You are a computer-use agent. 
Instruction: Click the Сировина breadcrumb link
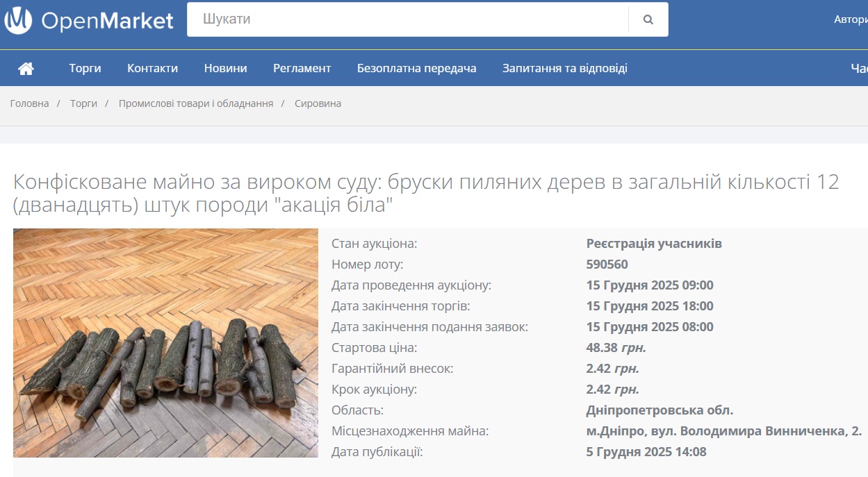click(x=318, y=103)
